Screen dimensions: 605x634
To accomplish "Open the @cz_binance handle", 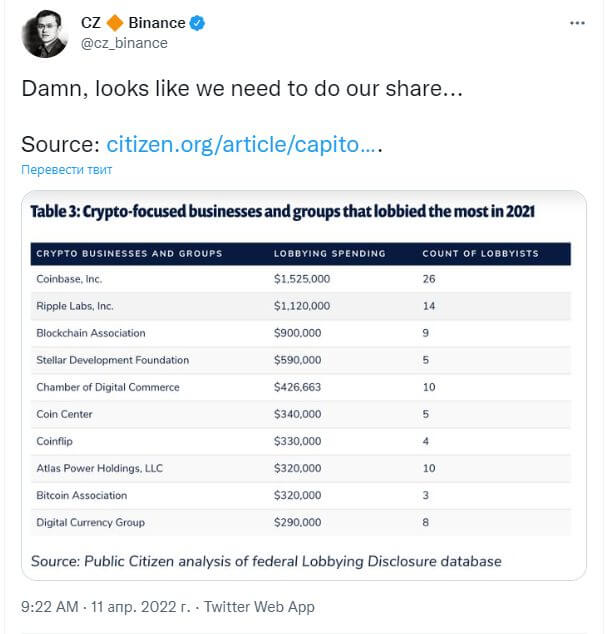I will click(124, 43).
